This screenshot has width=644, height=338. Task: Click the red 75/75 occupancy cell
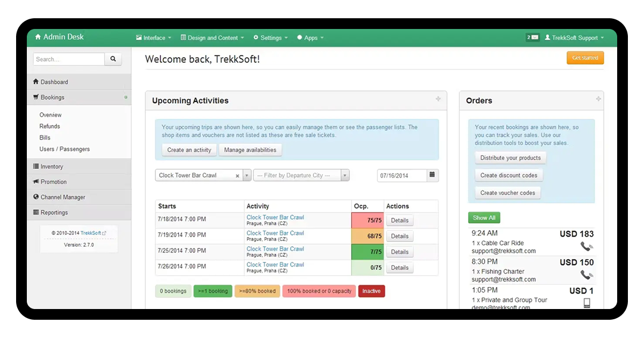tap(368, 221)
